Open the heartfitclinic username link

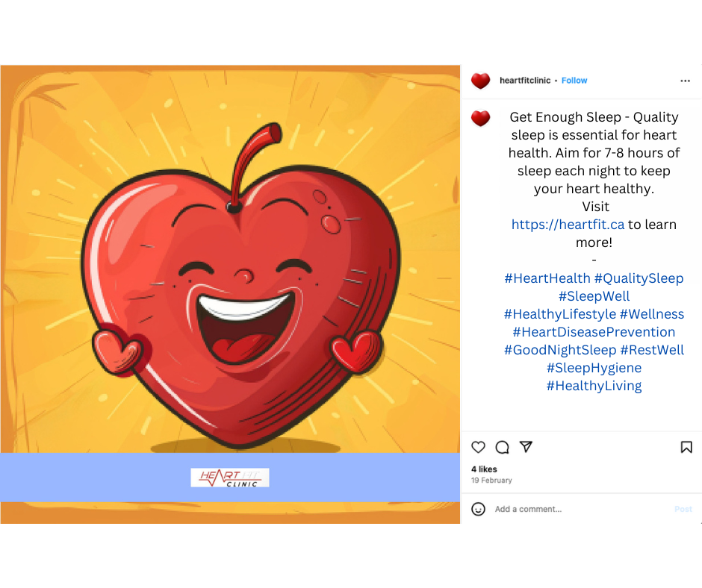point(525,81)
